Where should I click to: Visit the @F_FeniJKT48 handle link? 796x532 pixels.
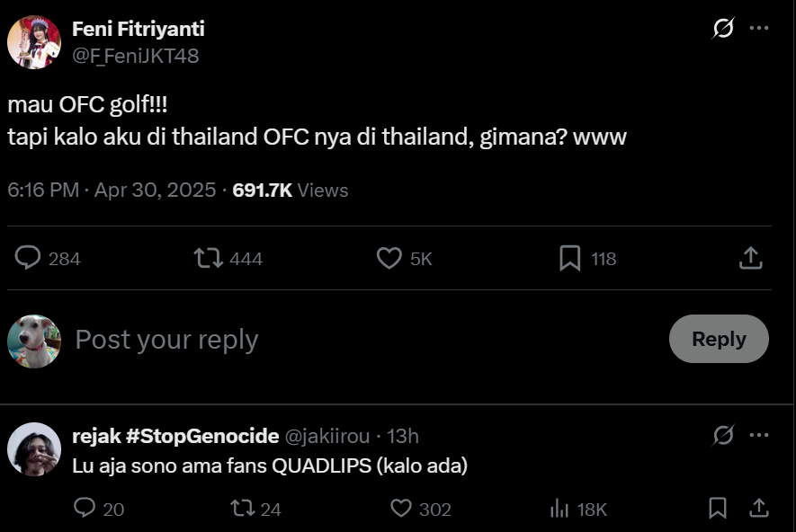136,56
